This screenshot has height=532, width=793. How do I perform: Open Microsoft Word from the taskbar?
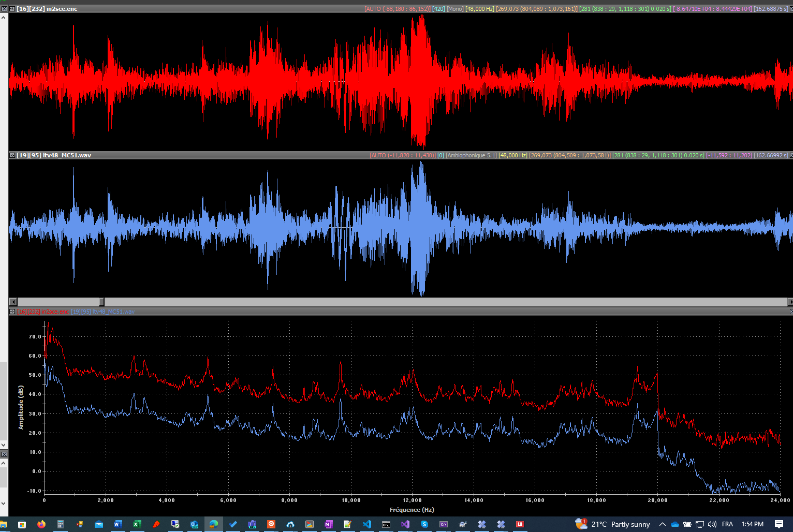pos(118,524)
